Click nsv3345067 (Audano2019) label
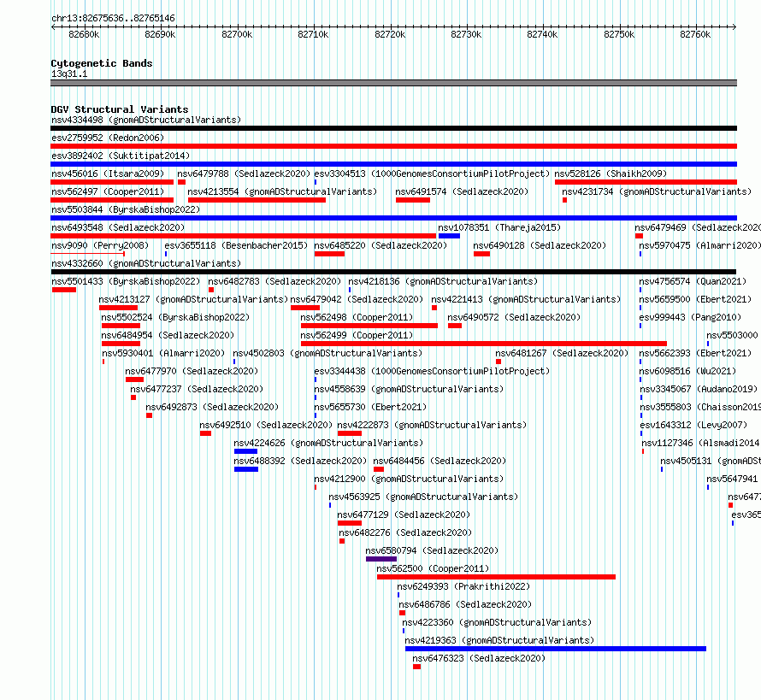 [699, 389]
